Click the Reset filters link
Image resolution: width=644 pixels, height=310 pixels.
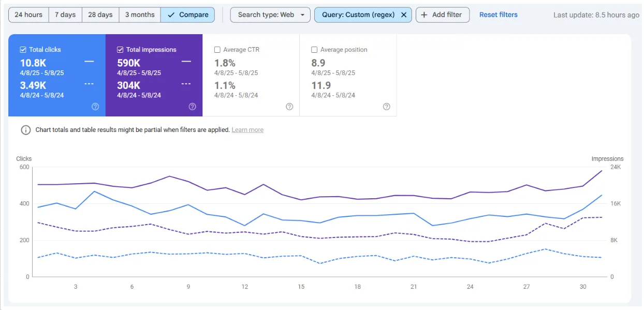point(497,14)
